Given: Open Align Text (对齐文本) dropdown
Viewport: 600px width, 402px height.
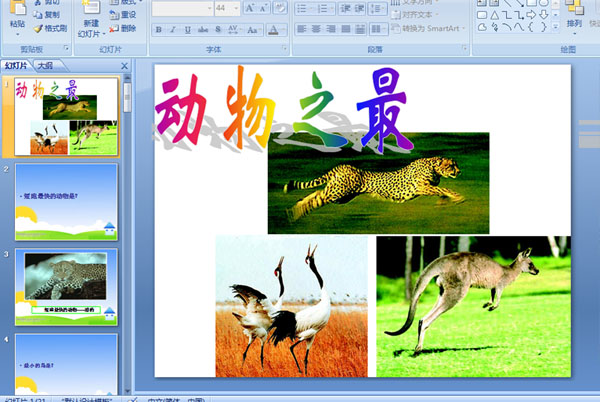Looking at the screenshot, I should click(x=414, y=15).
